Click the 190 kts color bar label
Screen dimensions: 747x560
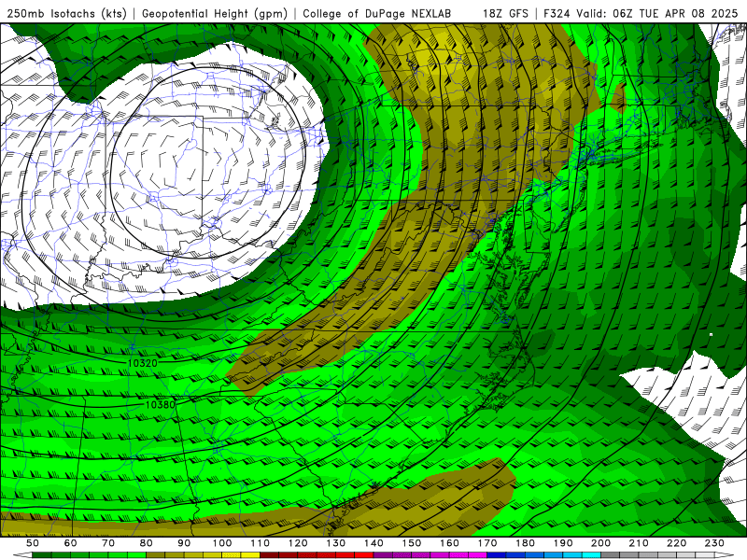(563, 543)
